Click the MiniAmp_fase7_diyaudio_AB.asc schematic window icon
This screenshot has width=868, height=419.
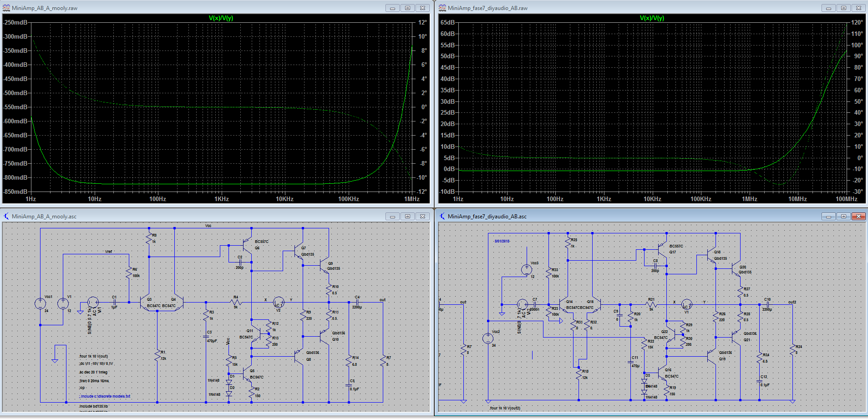[442, 216]
